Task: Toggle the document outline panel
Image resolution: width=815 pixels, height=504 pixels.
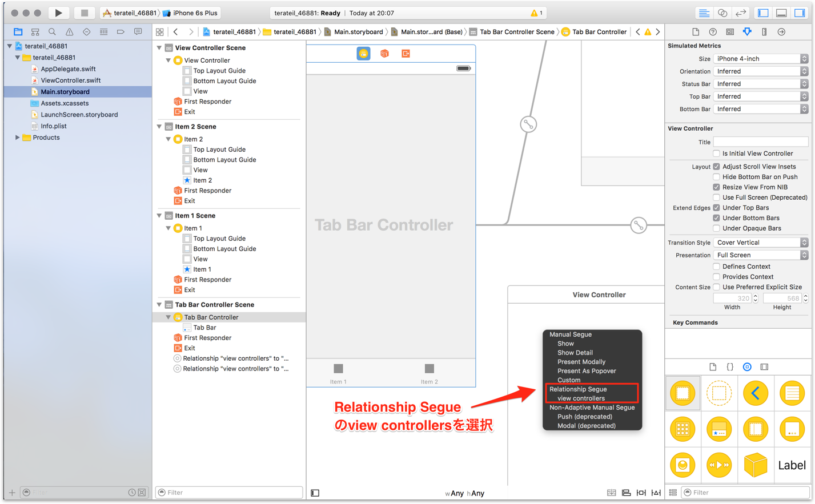Action: [x=315, y=493]
